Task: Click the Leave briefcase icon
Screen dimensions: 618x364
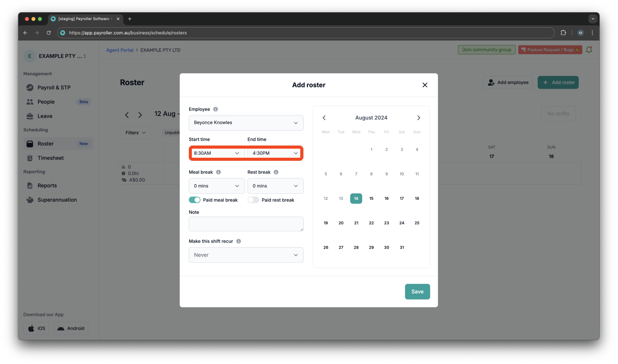Action: [x=30, y=116]
